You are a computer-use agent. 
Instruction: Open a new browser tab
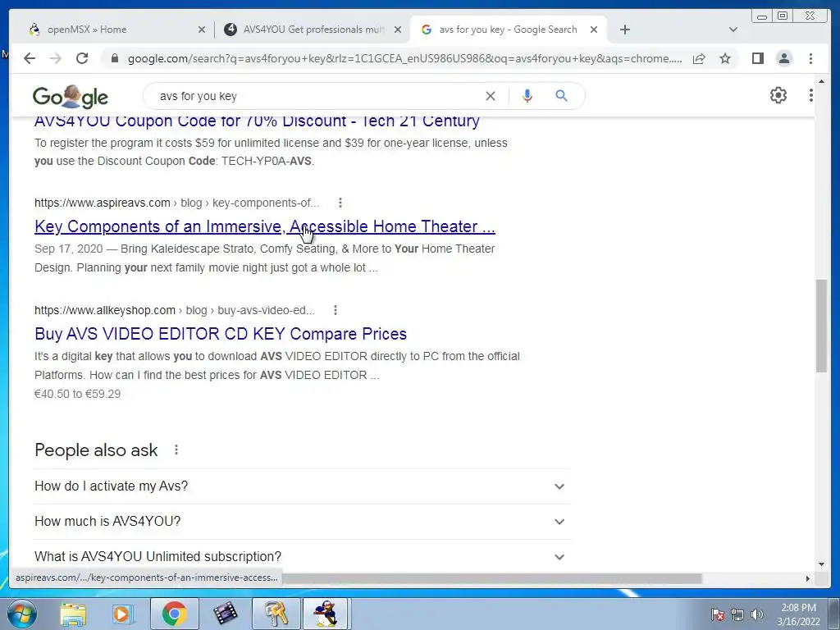pyautogui.click(x=624, y=30)
